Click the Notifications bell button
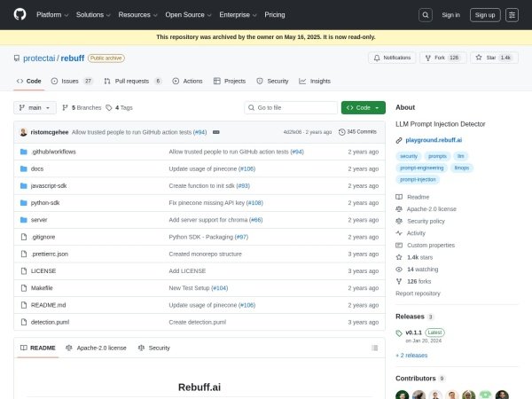Image resolution: width=532 pixels, height=399 pixels. coord(392,58)
